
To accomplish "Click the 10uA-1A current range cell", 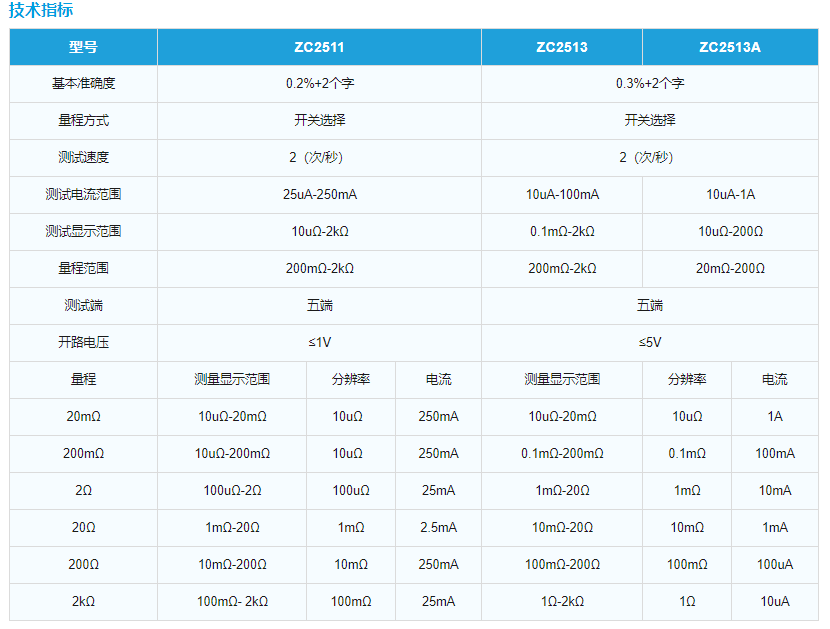I will point(730,195).
